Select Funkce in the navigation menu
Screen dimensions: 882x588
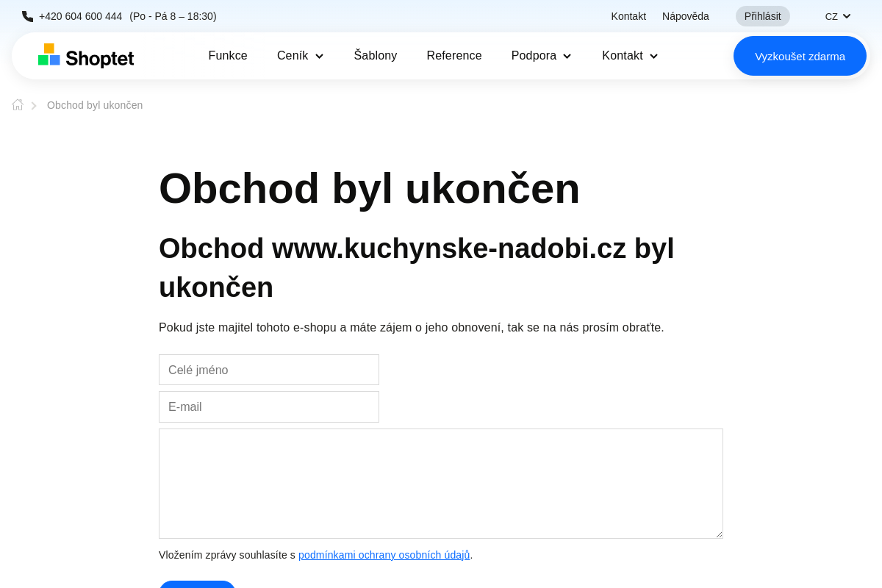pyautogui.click(x=228, y=55)
